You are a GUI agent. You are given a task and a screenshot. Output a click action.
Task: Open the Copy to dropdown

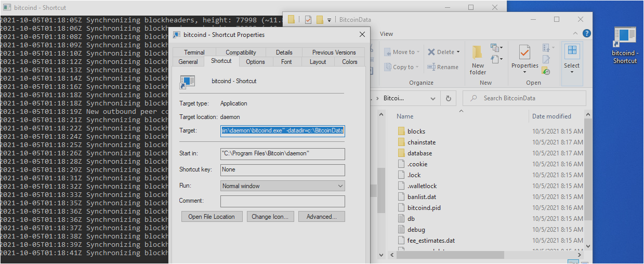(x=402, y=67)
